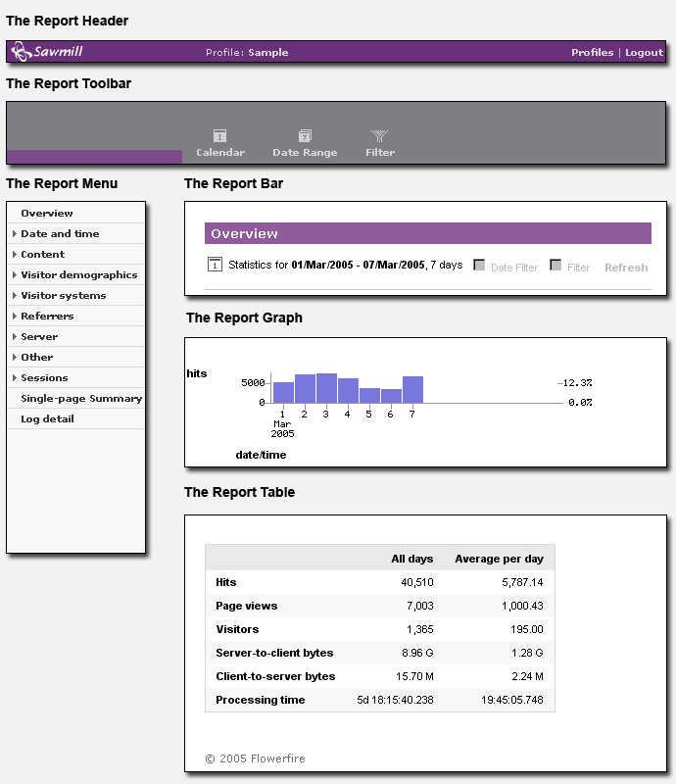Click the day 7 bar in graph

(x=412, y=390)
